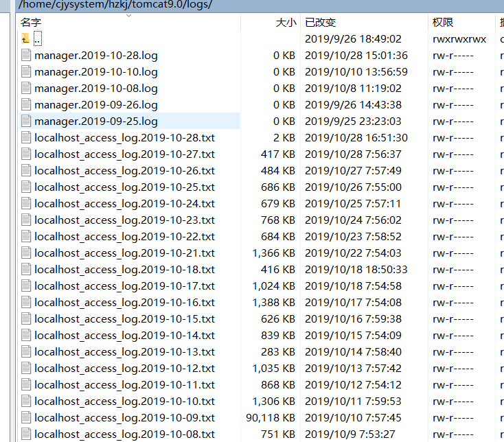Select localhost_access_log.2019-10-27.txt file name
504x442 pixels.
tap(124, 154)
